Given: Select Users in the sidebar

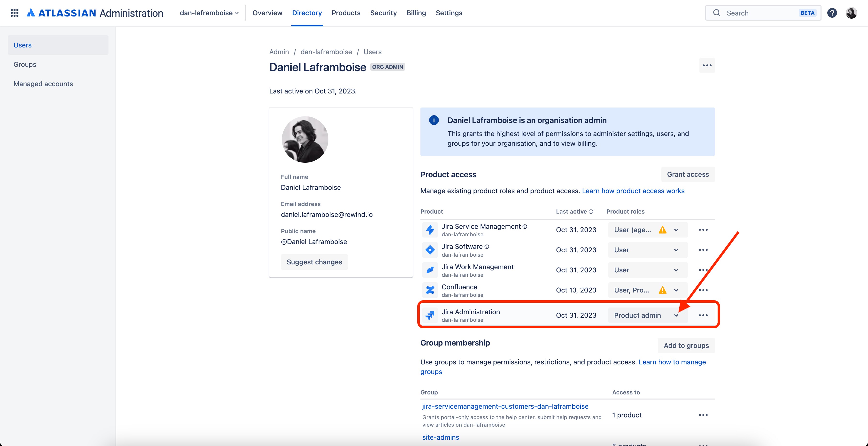Looking at the screenshot, I should pos(58,45).
